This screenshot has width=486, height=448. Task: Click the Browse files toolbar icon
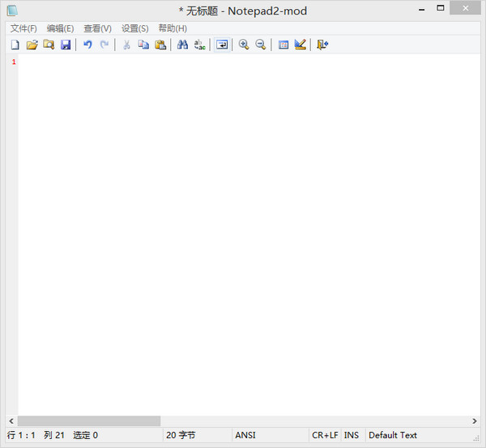[x=49, y=45]
